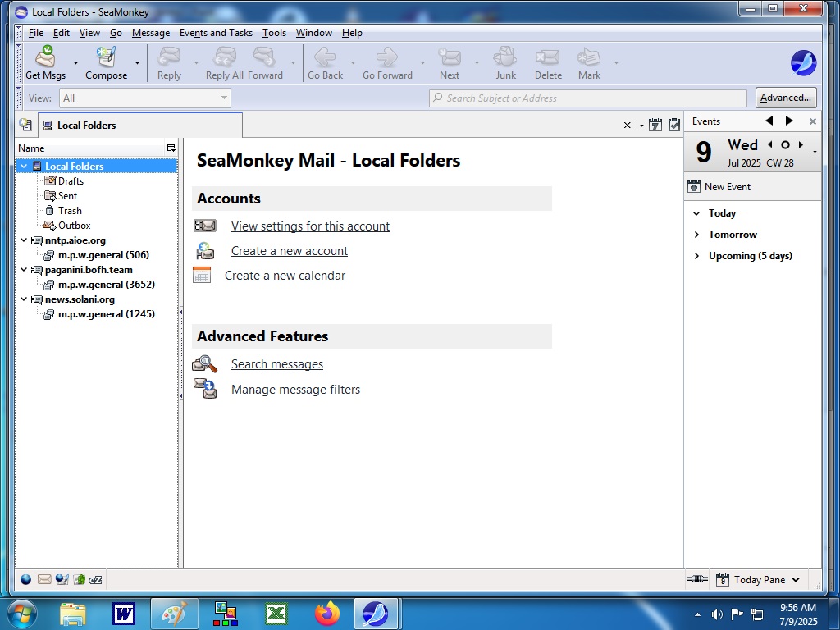Collapse the news.solani.org account
Screen dimensions: 840x630
click(x=24, y=299)
